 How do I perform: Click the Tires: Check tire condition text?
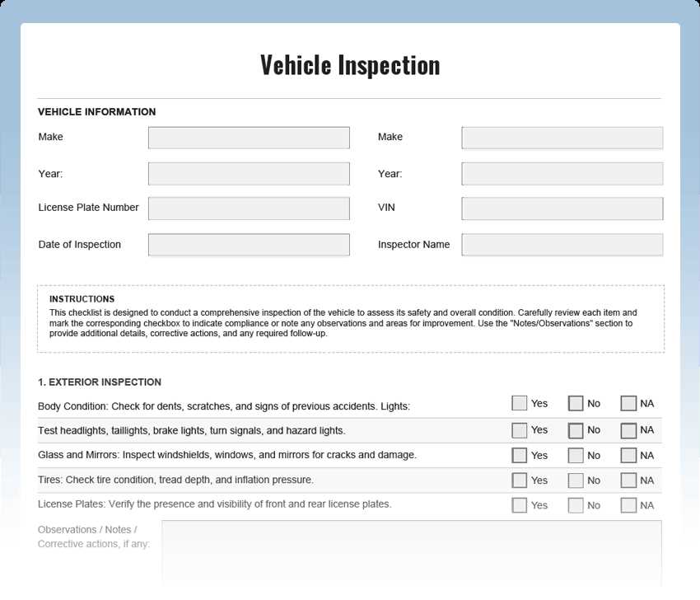pos(176,480)
